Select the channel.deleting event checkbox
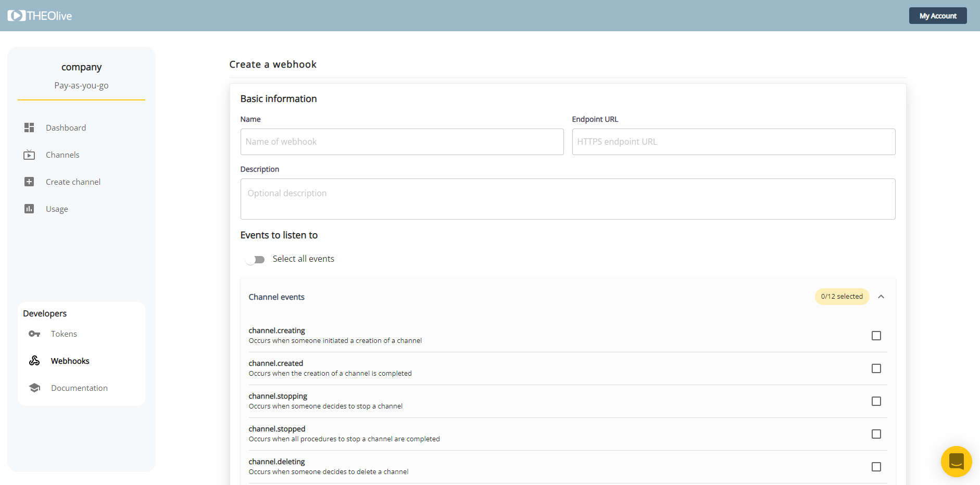 pyautogui.click(x=876, y=467)
